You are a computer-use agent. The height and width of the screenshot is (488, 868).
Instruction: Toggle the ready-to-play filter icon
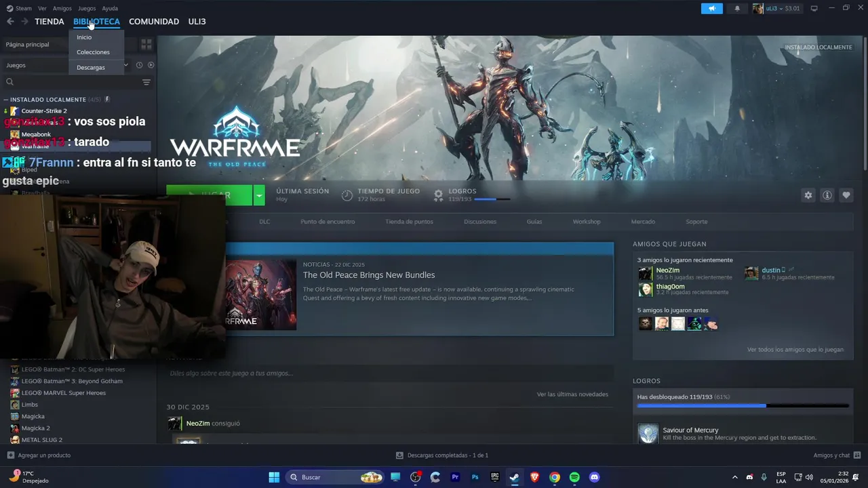[x=151, y=65]
